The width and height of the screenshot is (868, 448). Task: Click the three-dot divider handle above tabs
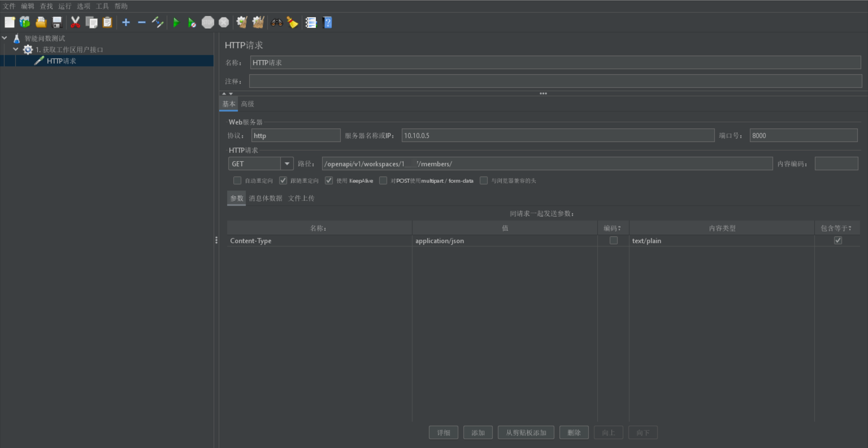543,94
